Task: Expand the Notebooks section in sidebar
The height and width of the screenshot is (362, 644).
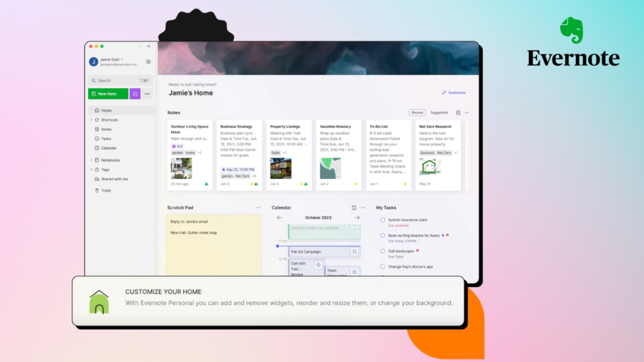Action: (91, 160)
